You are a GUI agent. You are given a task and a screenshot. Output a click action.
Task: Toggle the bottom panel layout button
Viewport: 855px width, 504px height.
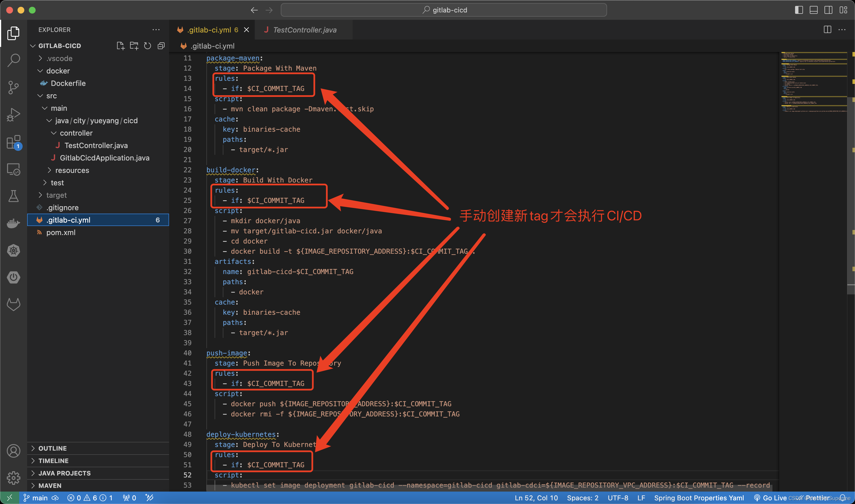tap(813, 10)
